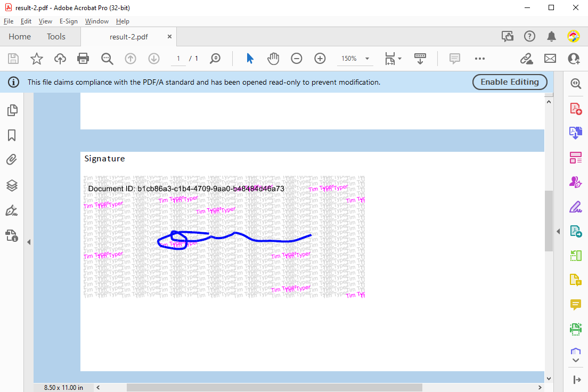The height and width of the screenshot is (392, 588).
Task: Open the Attachments panel
Action: [12, 159]
